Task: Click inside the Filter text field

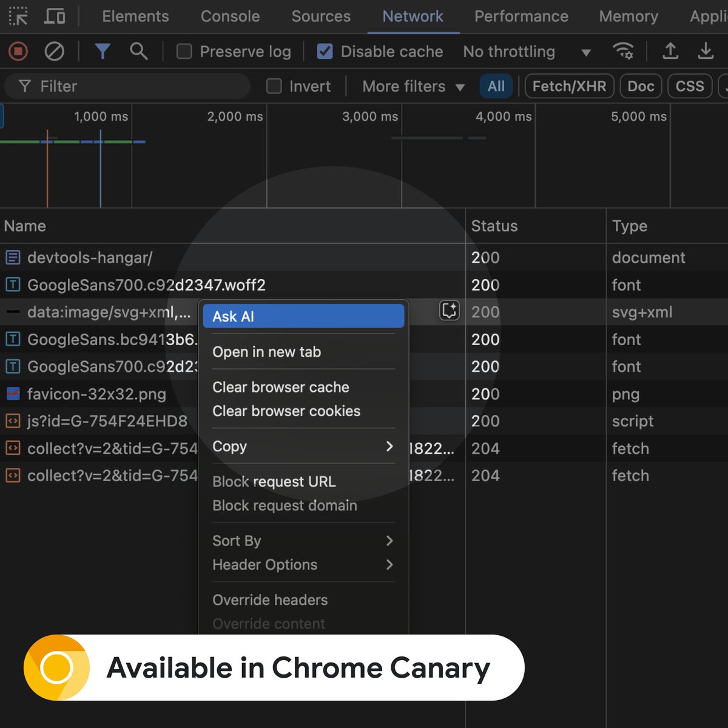Action: click(x=127, y=86)
